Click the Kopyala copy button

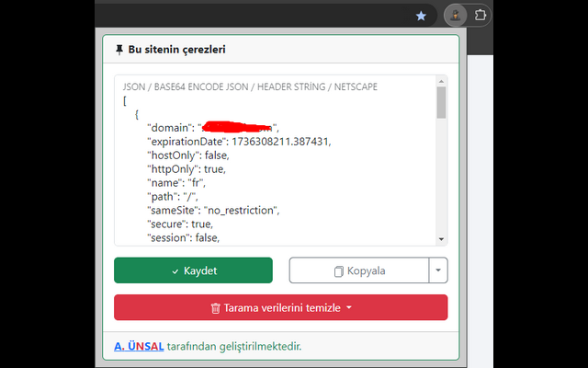(x=359, y=270)
